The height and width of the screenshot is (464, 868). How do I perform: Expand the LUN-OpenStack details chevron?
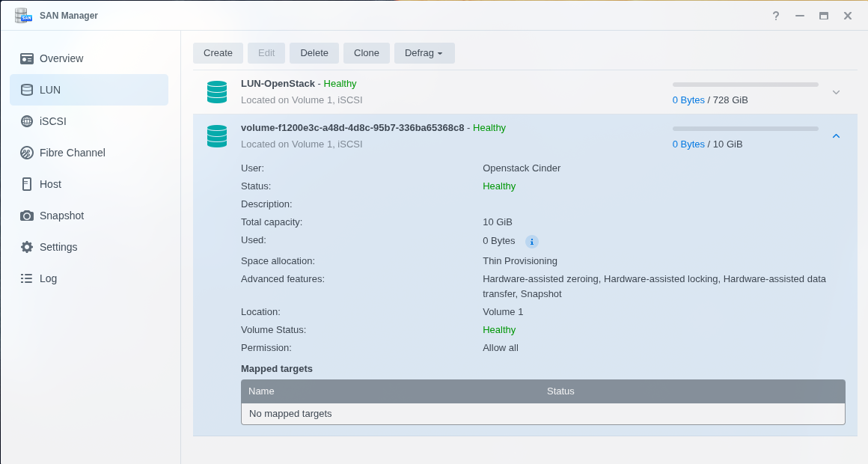coord(836,92)
